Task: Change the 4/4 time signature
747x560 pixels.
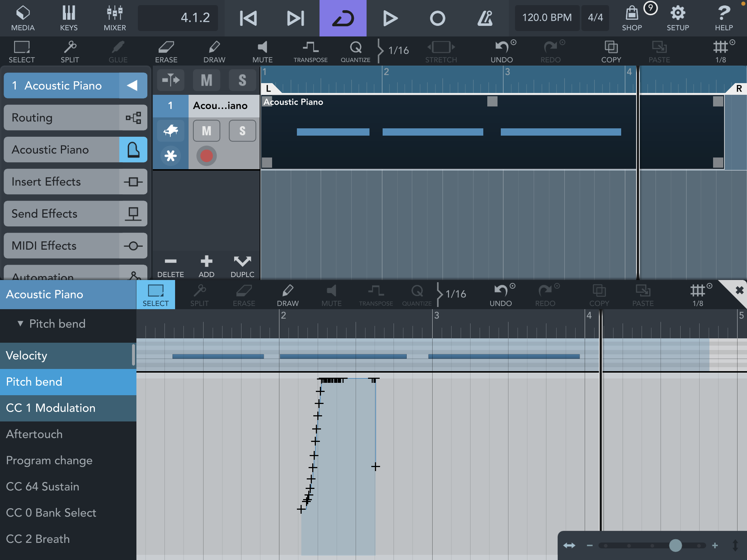Action: click(595, 17)
